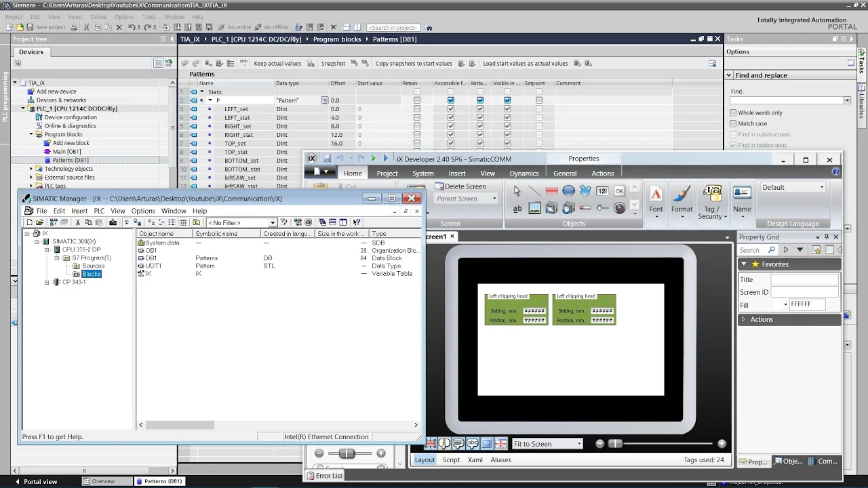
Task: Expand External source files tree node
Action: pos(31,178)
